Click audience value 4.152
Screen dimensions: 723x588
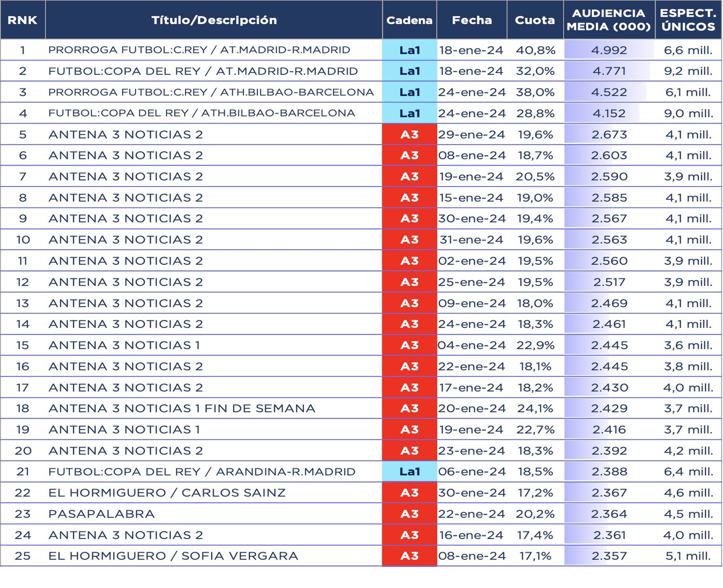click(609, 113)
